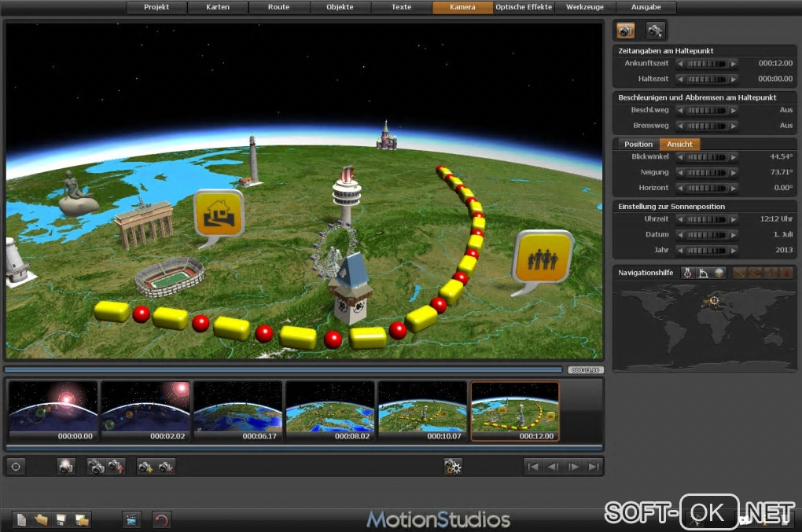Viewport: 802px width, 532px height.
Task: Toggle the compass icon in Navigationshilfe
Action: point(687,273)
